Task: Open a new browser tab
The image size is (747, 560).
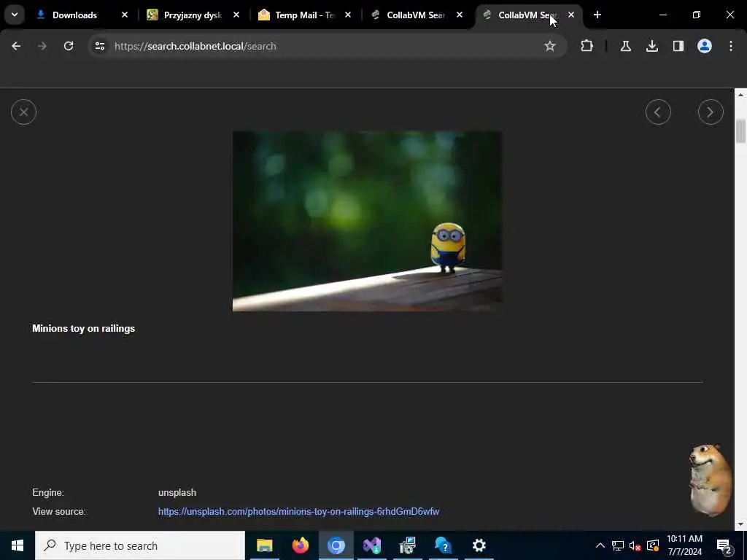Action: tap(597, 15)
